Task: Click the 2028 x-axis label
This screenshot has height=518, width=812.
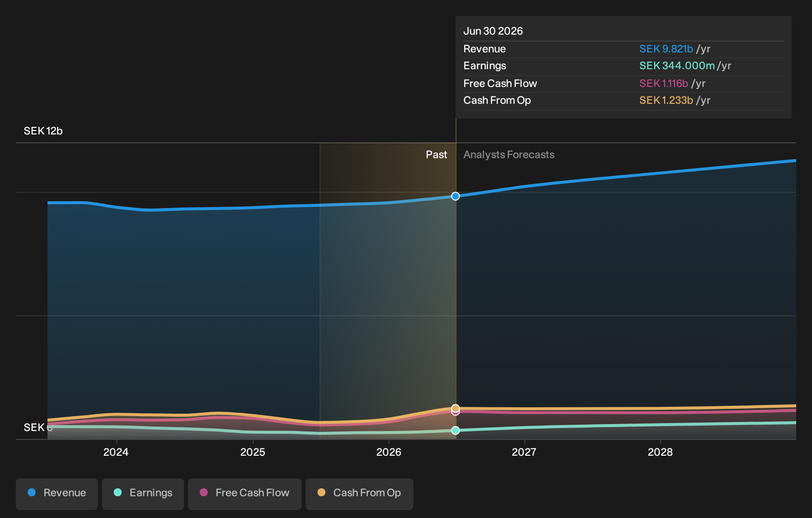Action: [660, 452]
